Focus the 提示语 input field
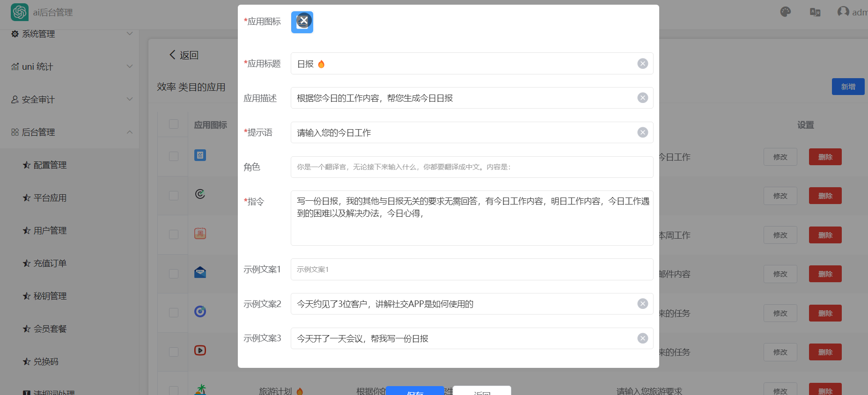 click(472, 132)
